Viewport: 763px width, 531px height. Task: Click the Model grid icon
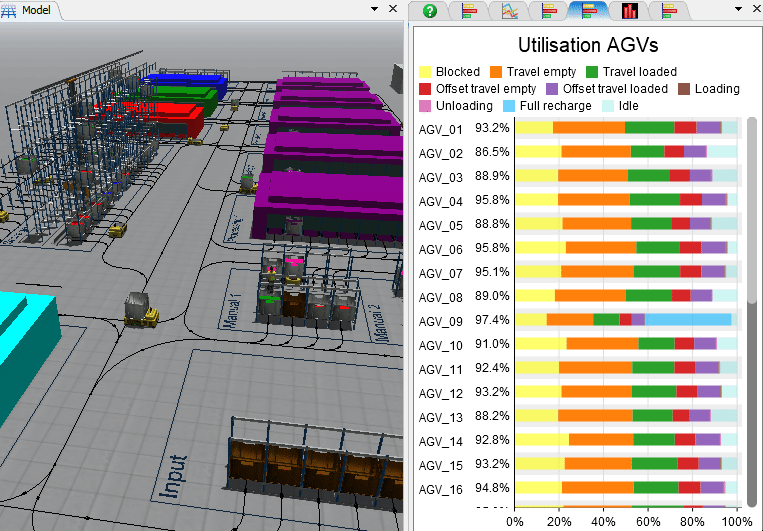pyautogui.click(x=9, y=10)
